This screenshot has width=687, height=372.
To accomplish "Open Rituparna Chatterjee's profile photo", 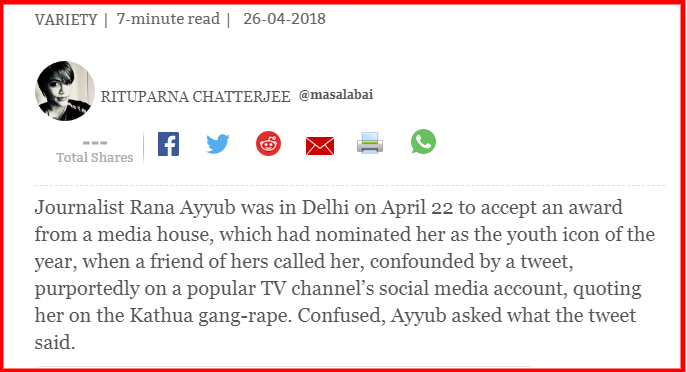I will [x=65, y=91].
